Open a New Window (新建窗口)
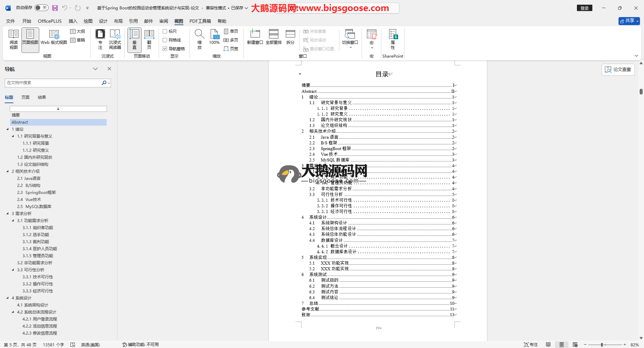This screenshot has width=644, height=348. pyautogui.click(x=255, y=38)
